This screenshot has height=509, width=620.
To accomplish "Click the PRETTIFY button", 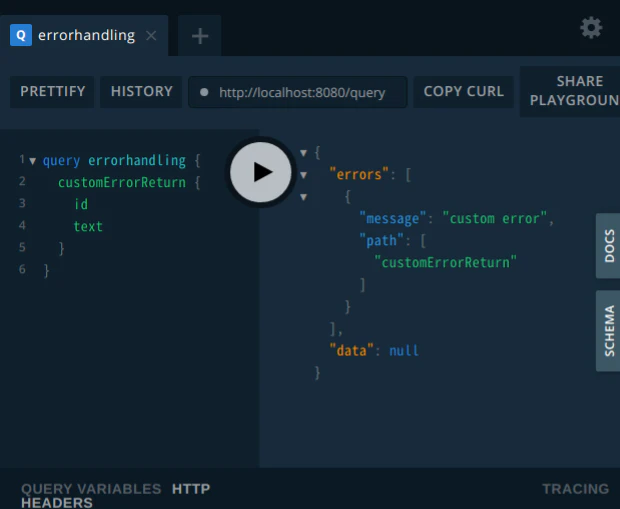I will [52, 92].
